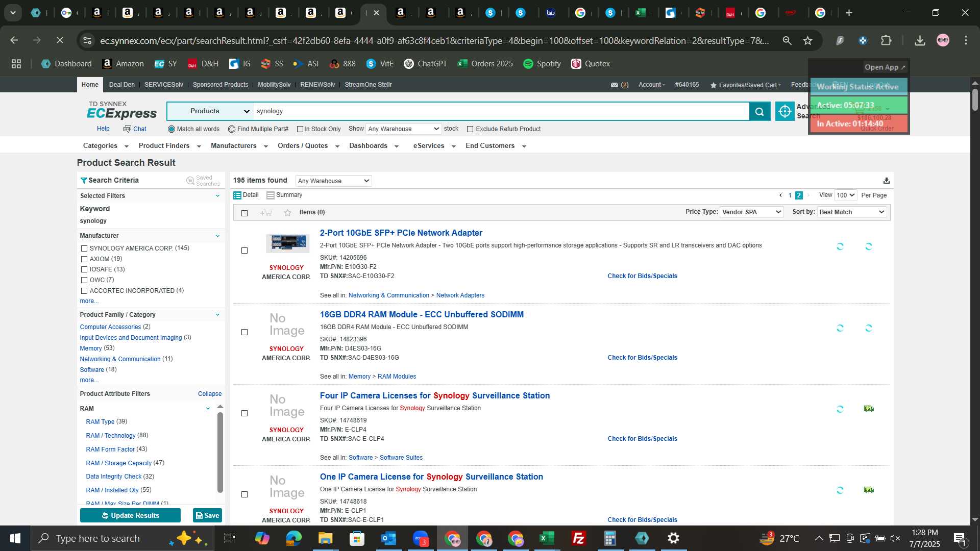The width and height of the screenshot is (980, 551).
Task: Open warehouse dropdown next to 195 items found
Action: pyautogui.click(x=333, y=181)
